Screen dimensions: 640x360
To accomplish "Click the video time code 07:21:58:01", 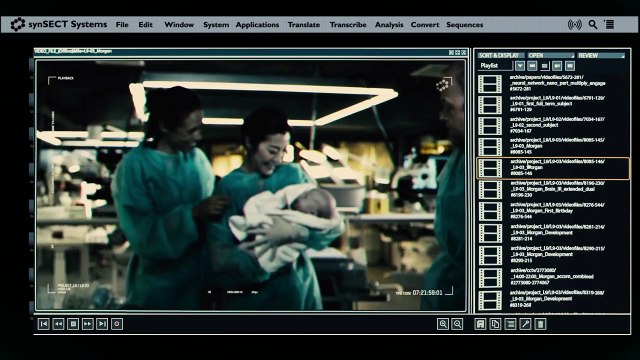I will (x=427, y=292).
